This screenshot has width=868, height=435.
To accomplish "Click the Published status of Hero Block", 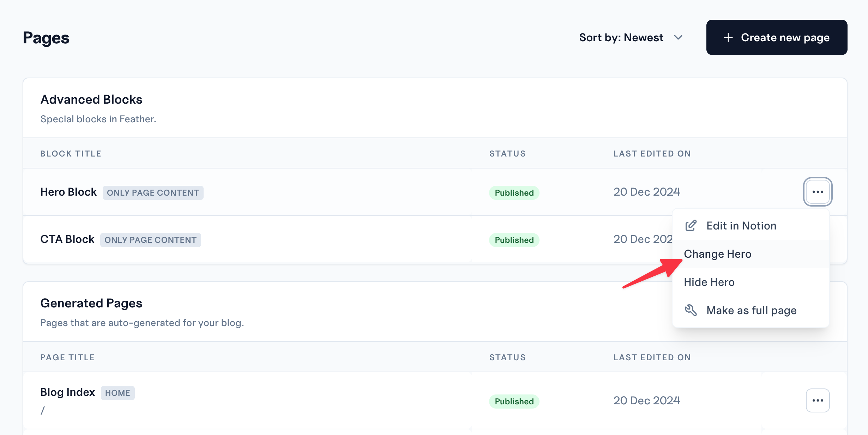I will tap(514, 193).
